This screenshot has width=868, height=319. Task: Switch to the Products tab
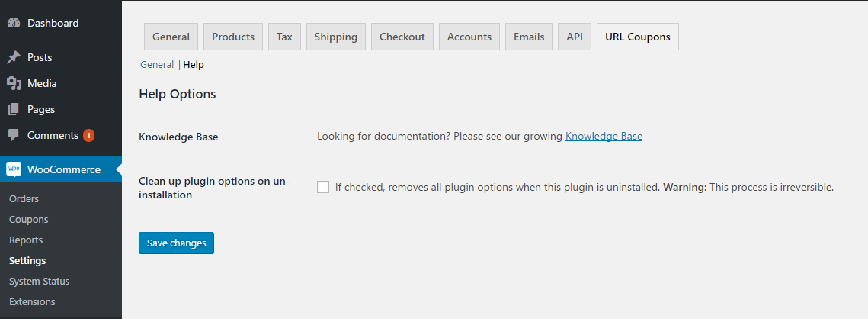coord(233,37)
